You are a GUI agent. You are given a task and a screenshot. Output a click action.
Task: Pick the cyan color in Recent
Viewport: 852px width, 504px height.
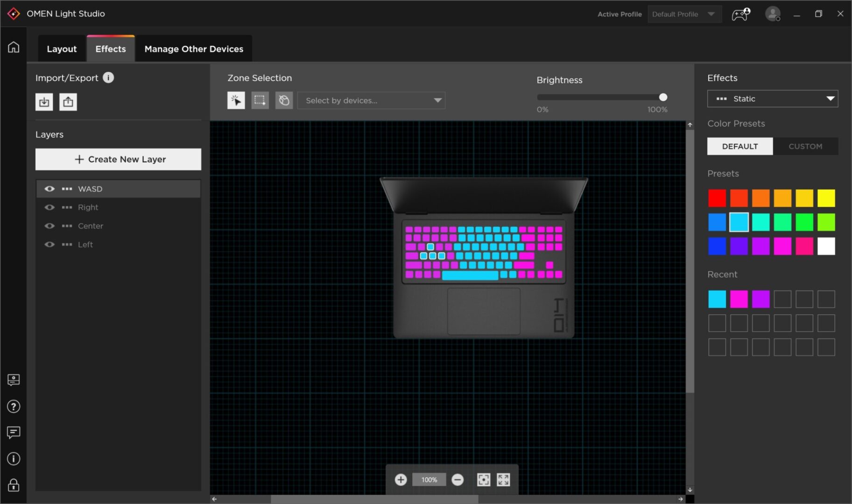click(717, 299)
